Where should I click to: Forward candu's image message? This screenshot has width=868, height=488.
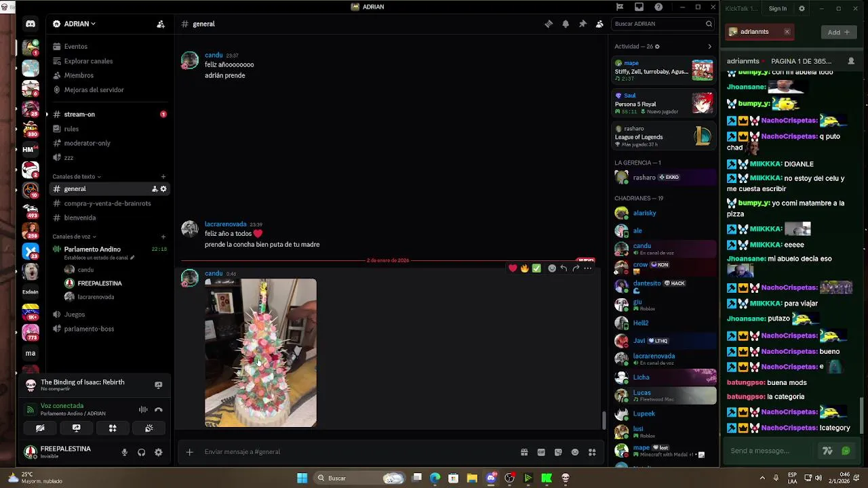point(576,268)
